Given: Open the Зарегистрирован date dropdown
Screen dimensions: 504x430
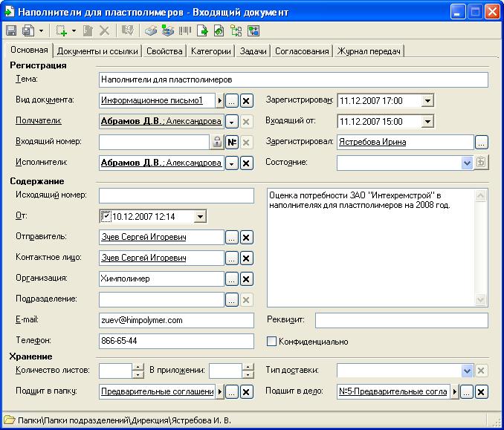Looking at the screenshot, I should point(427,100).
